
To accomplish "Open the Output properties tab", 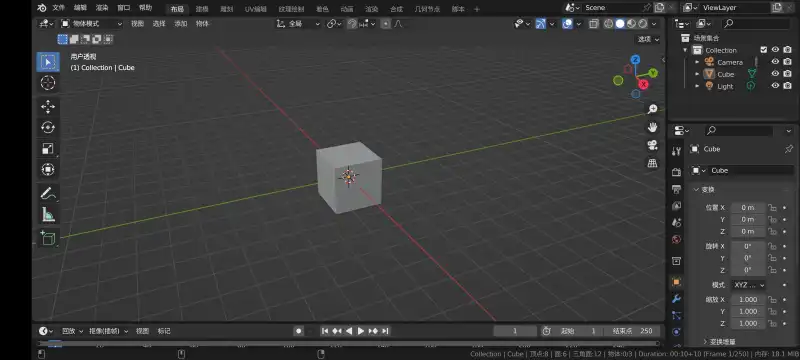I will pos(677,189).
